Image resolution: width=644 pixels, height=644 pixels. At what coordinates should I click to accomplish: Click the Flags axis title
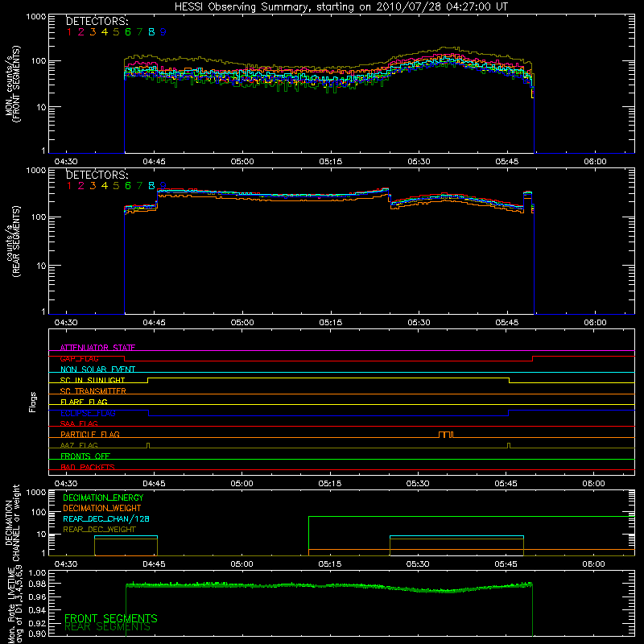pyautogui.click(x=33, y=402)
